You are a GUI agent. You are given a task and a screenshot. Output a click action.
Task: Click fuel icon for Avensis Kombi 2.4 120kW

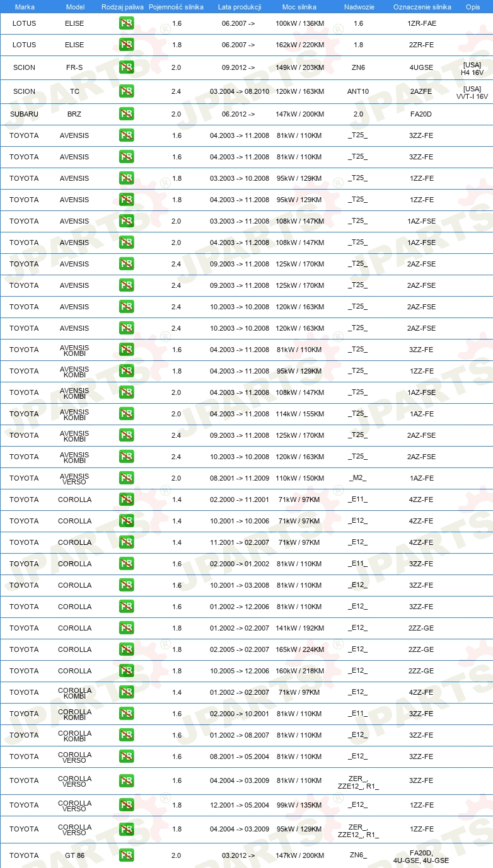pos(126,457)
